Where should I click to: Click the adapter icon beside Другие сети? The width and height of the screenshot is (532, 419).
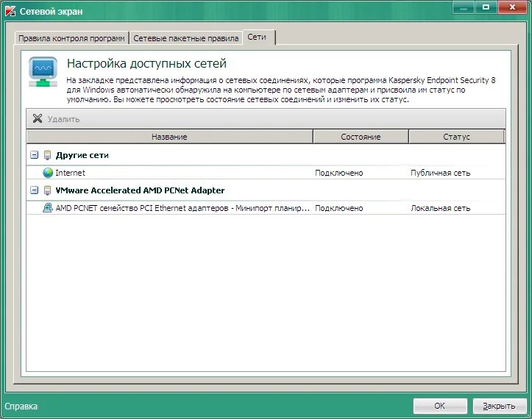pos(48,155)
